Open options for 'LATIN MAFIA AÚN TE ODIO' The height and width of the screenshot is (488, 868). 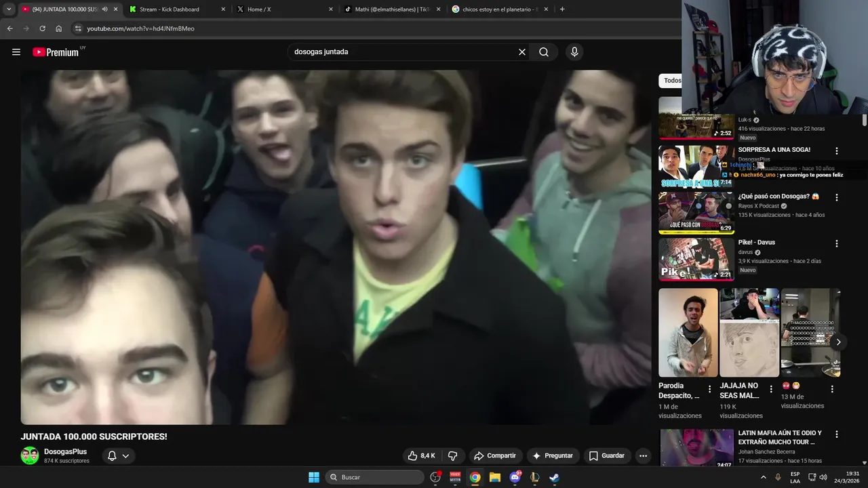tap(837, 434)
